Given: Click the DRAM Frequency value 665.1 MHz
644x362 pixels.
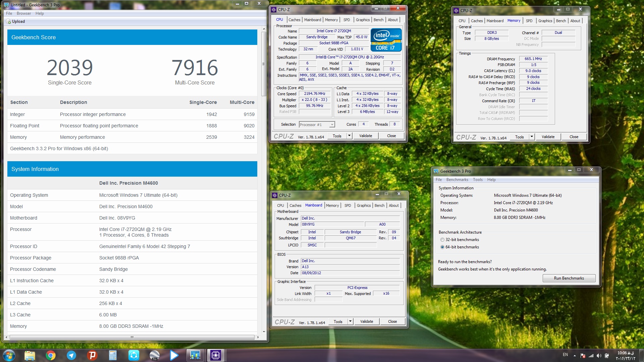Looking at the screenshot, I should click(533, 59).
